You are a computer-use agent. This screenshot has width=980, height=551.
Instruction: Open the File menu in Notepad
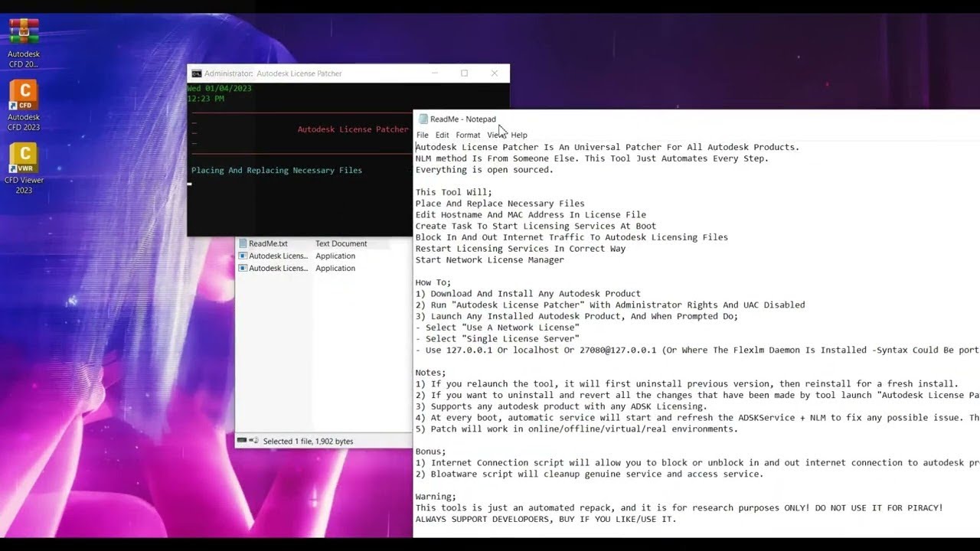coord(422,135)
